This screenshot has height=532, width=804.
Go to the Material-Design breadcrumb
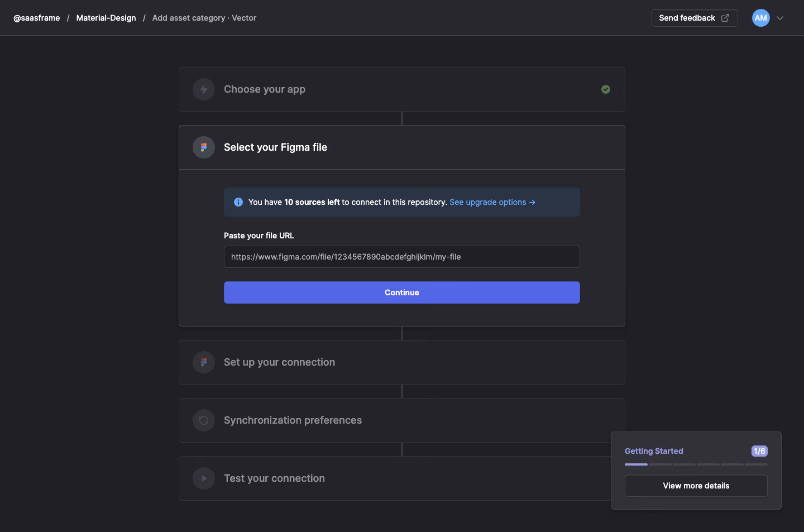106,18
